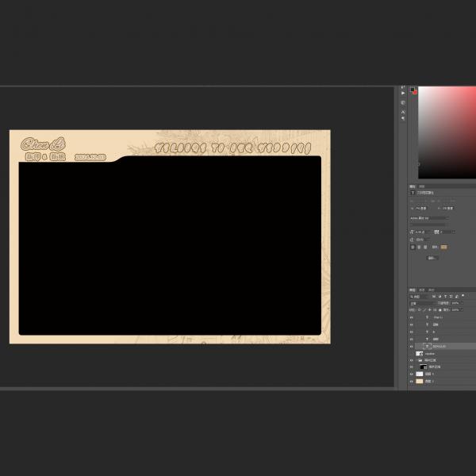Switch to the Channels tab
476x476 pixels.
click(422, 290)
